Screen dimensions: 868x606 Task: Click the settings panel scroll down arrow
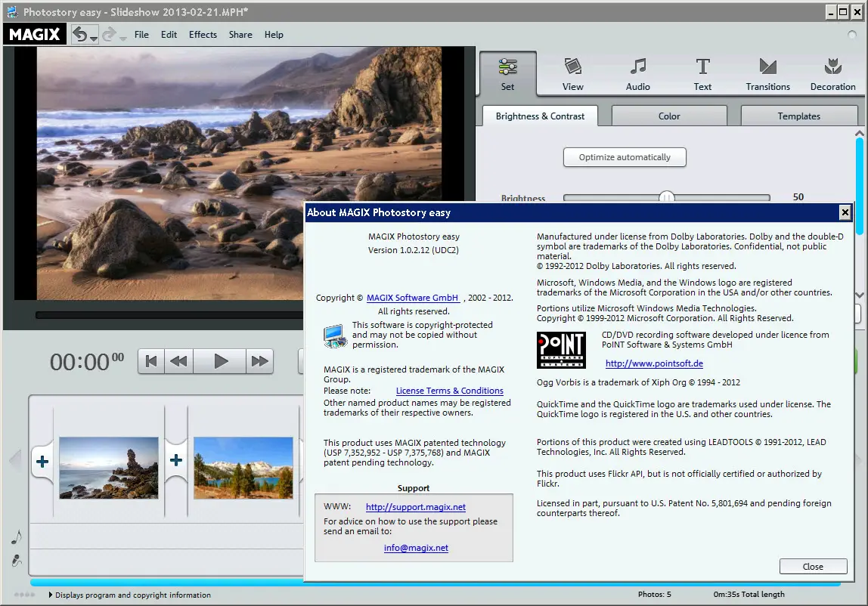(x=859, y=295)
